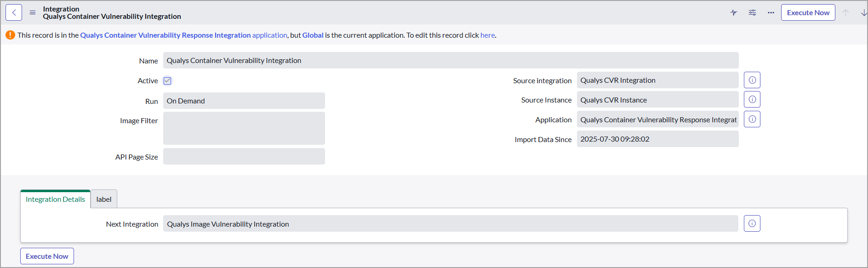
Task: Preview Source Instance record info icon
Action: coord(752,99)
